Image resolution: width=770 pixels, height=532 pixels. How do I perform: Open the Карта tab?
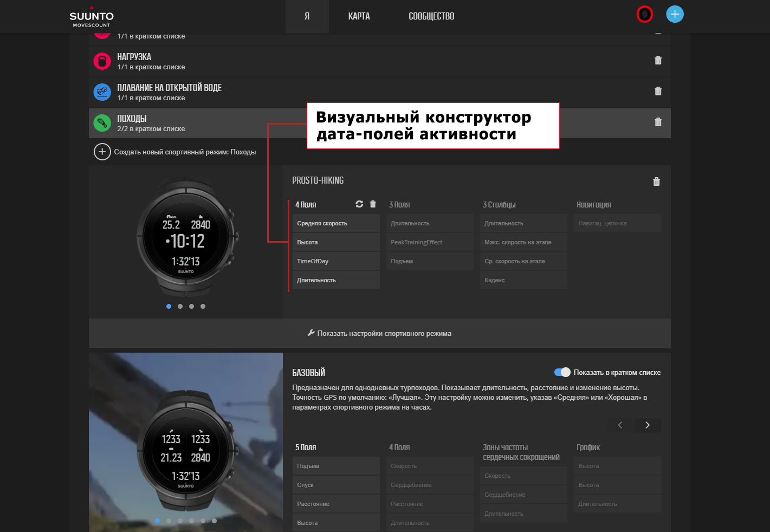pos(359,16)
